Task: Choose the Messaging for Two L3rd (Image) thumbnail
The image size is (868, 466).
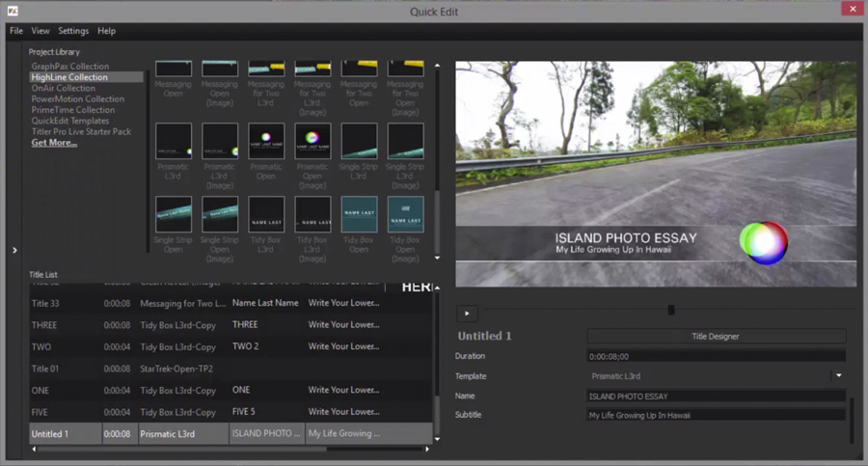Action: (312, 69)
